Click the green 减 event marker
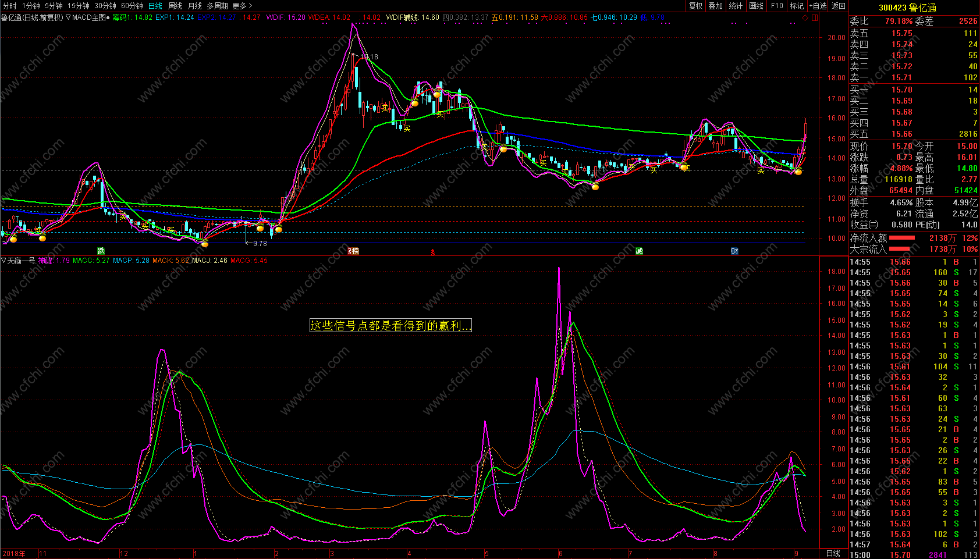 pyautogui.click(x=639, y=251)
